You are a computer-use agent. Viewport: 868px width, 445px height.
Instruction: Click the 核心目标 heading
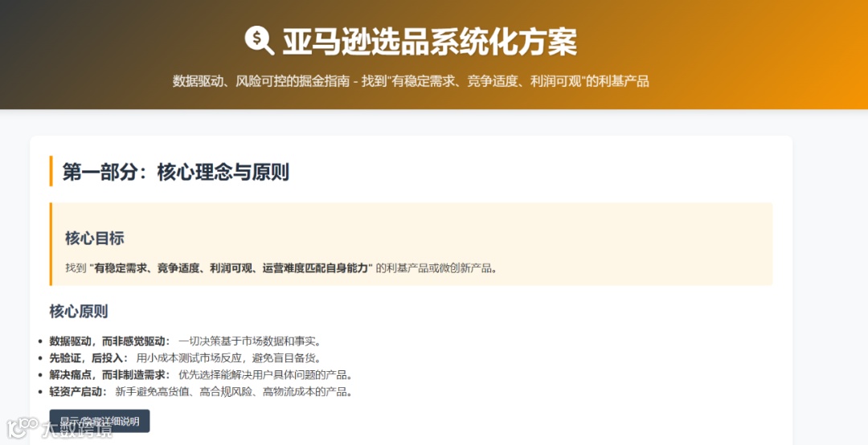pos(95,238)
